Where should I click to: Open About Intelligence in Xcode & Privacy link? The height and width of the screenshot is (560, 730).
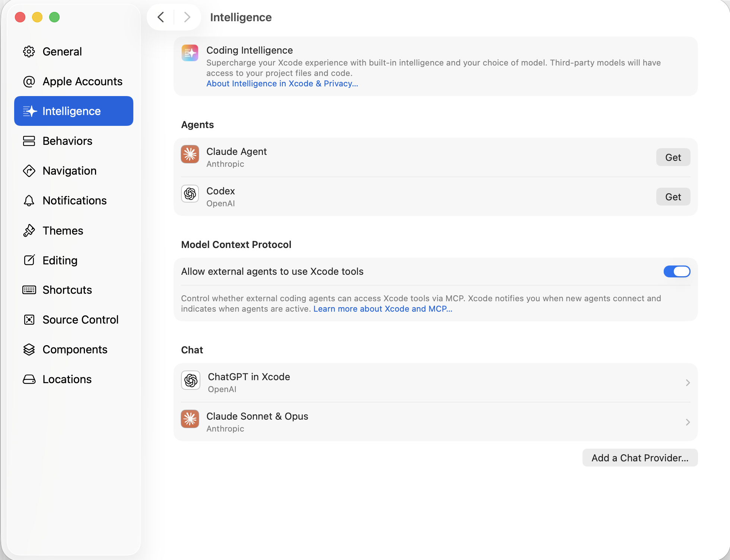pos(282,84)
